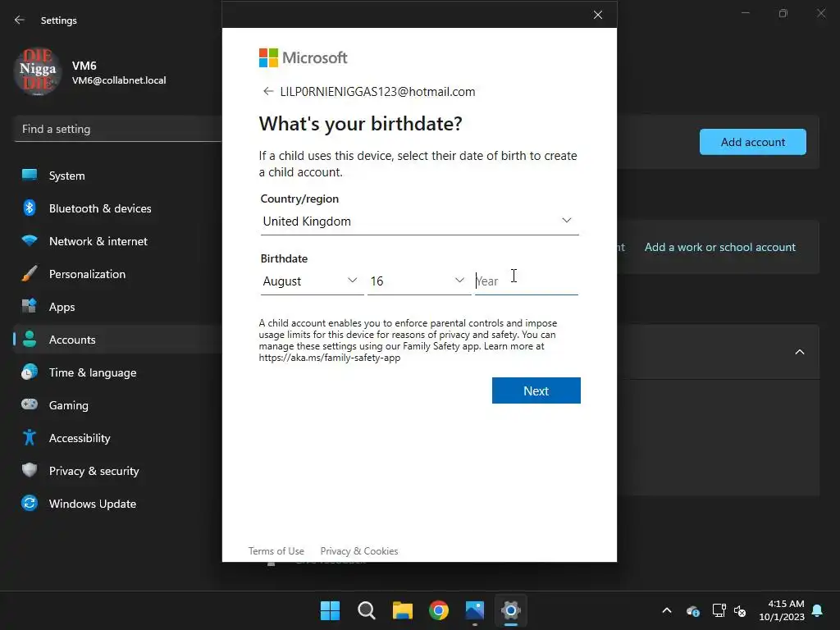Click the Next button
The width and height of the screenshot is (840, 630).
pos(536,390)
